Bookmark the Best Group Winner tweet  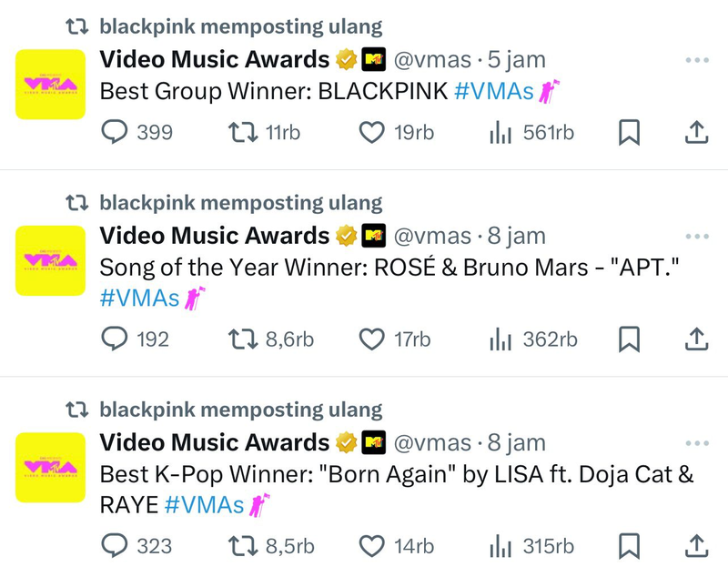630,133
